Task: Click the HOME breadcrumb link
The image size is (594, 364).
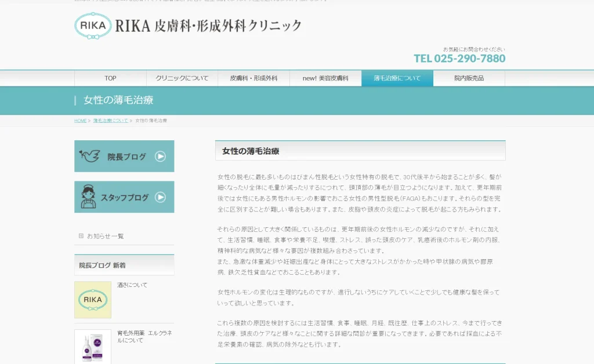Action: tap(80, 121)
